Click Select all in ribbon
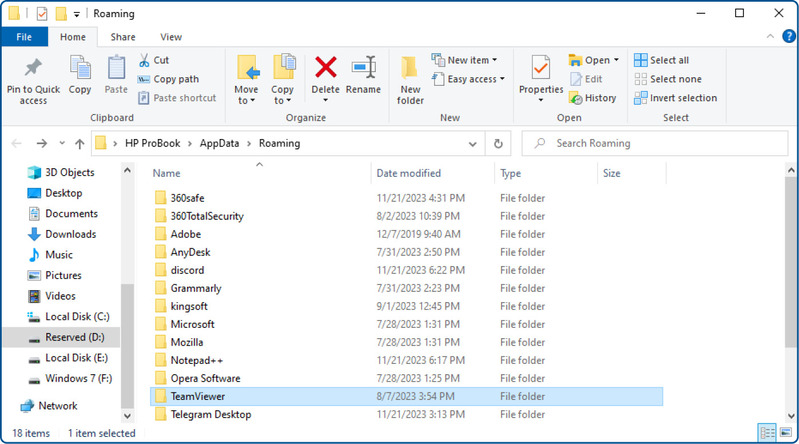799x444 pixels. click(661, 60)
